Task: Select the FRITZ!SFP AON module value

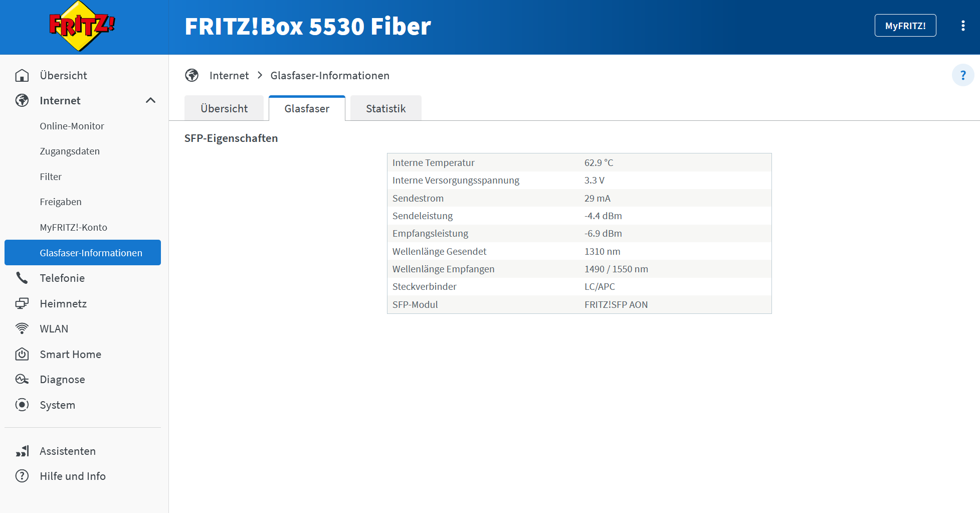Action: [616, 304]
